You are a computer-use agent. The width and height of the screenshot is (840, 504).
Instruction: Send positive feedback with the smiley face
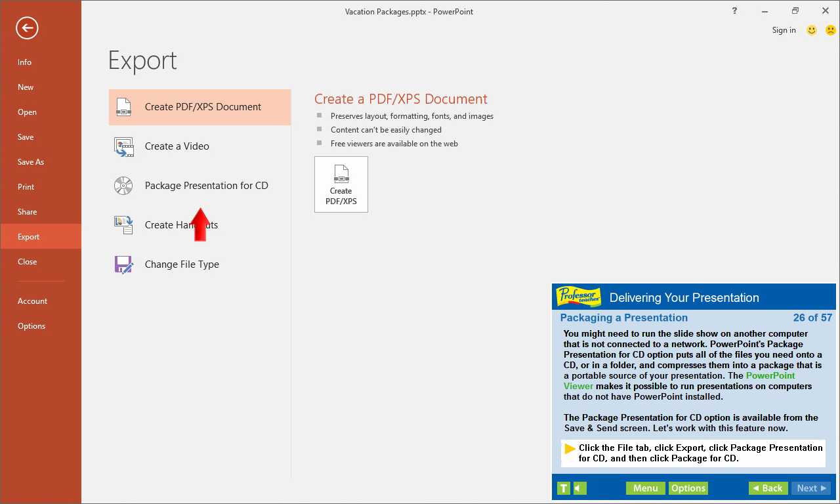[811, 30]
